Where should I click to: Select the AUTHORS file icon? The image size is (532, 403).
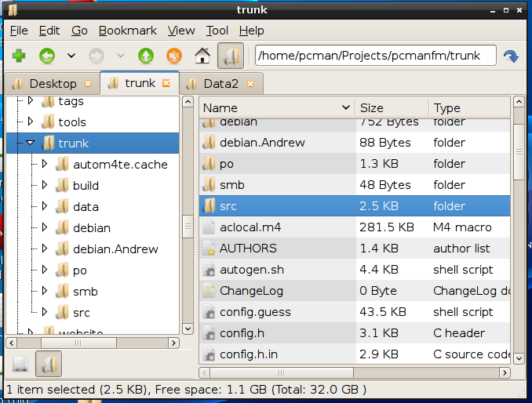(x=209, y=249)
